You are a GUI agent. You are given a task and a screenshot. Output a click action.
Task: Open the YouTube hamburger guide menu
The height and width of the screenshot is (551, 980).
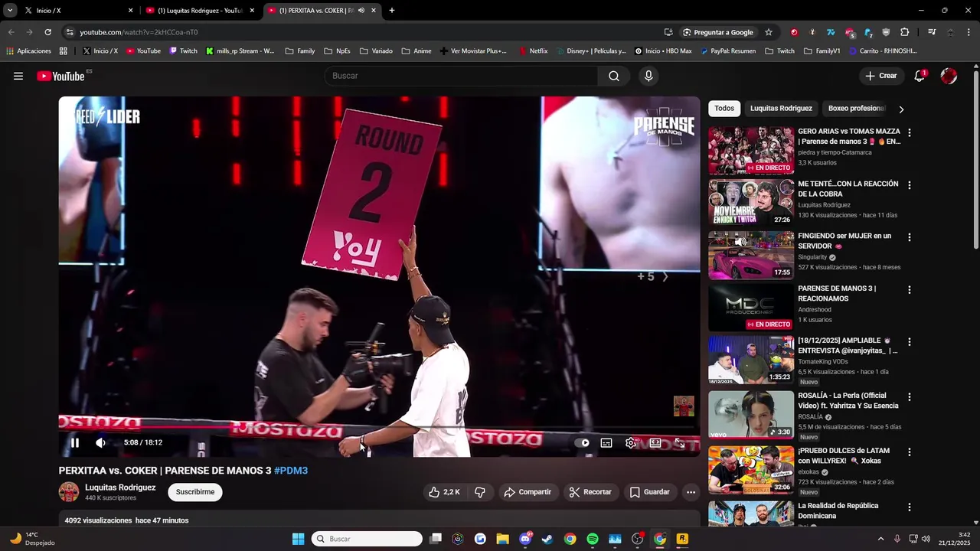[18, 76]
